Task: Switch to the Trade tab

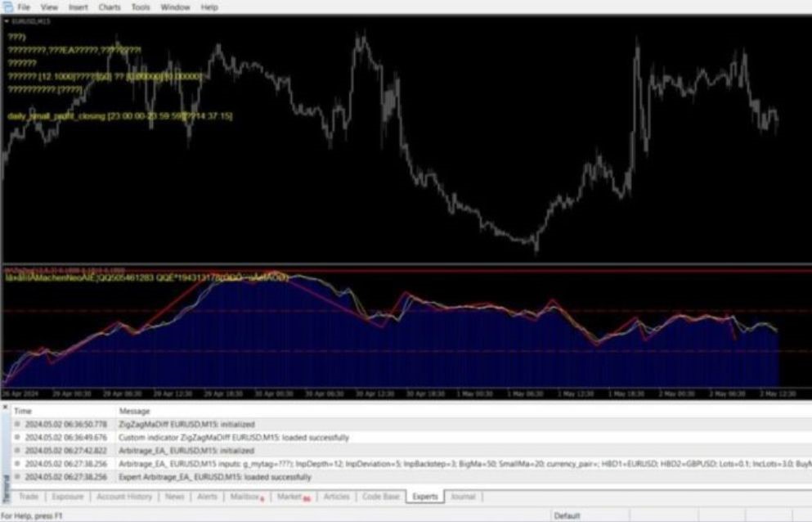Action: [30, 496]
